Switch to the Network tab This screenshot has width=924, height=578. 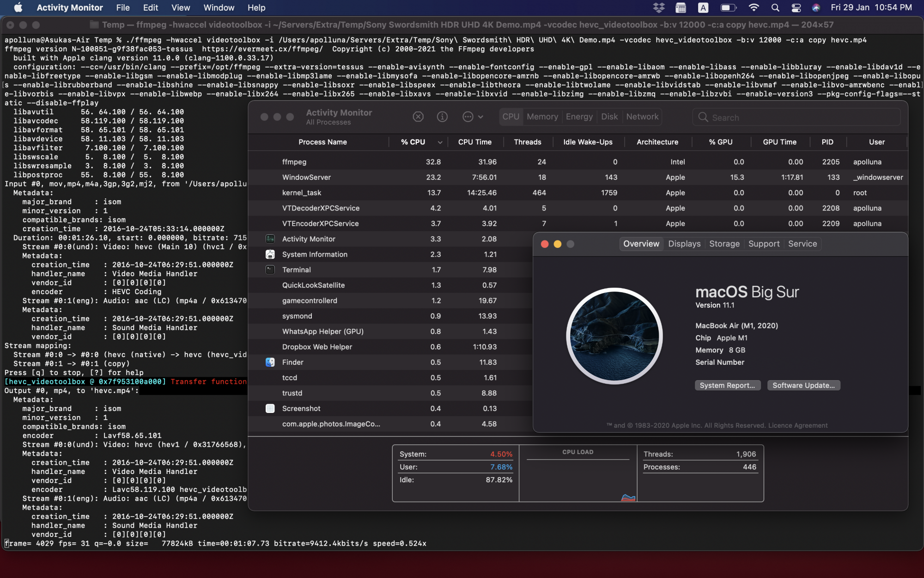tap(642, 117)
